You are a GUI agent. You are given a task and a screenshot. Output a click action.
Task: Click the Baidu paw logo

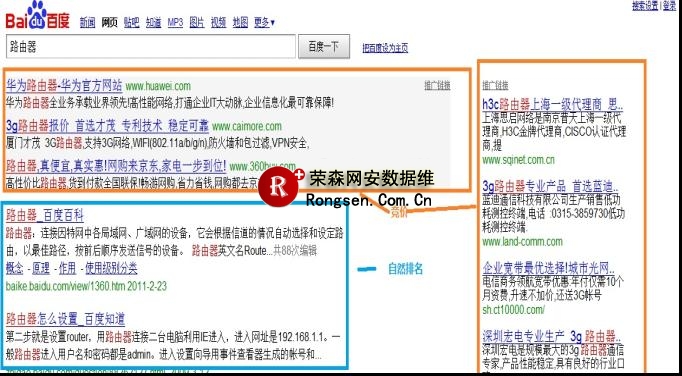tap(37, 16)
